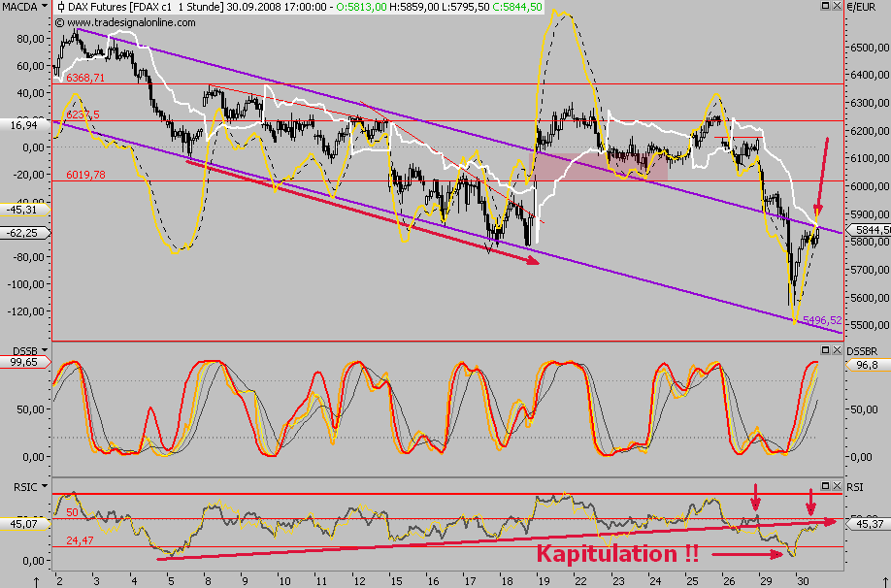Click the 80,00 MACD axis label
The height and width of the screenshot is (588, 891).
(31, 39)
